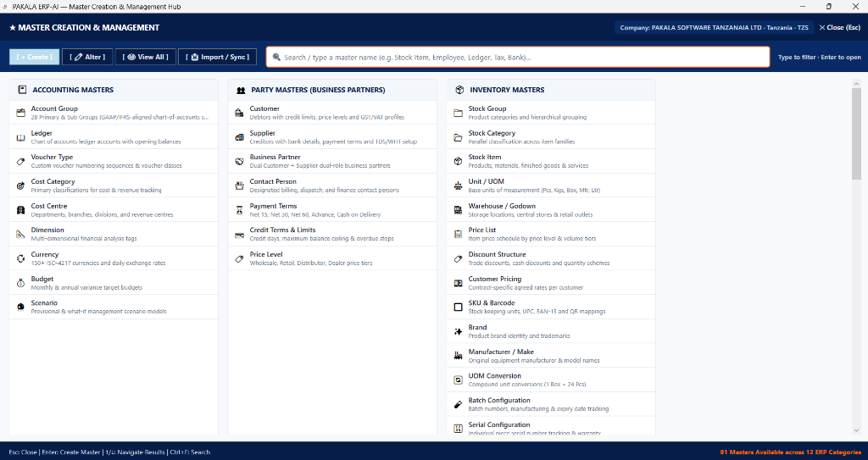The width and height of the screenshot is (868, 460).
Task: Click the Cost Category target icon
Action: click(20, 186)
